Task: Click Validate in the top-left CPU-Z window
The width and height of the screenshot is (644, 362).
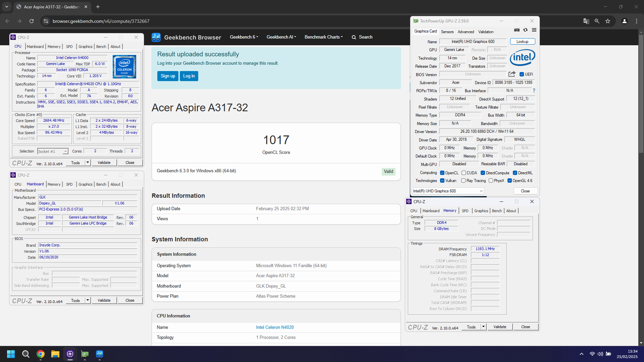Action: point(104,163)
